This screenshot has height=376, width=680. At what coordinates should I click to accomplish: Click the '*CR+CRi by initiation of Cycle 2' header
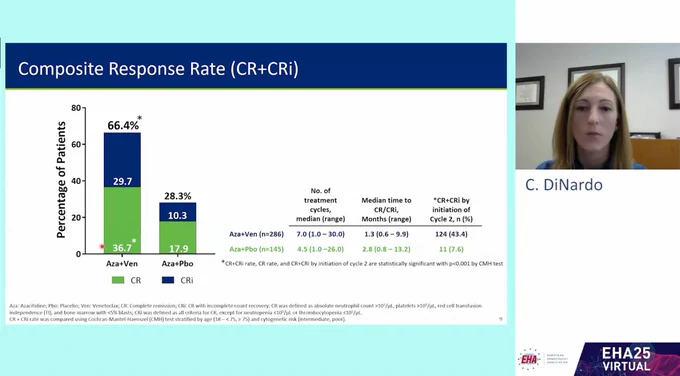451,210
